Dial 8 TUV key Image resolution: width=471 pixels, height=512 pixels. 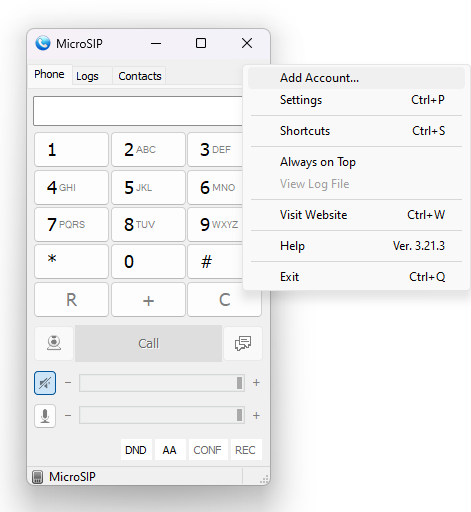pos(148,224)
